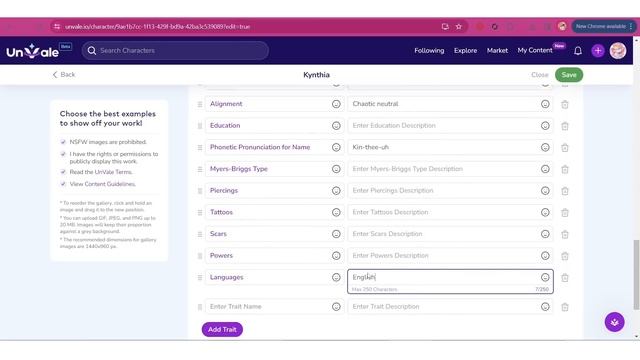
Task: Click the Enter Scars Description field
Action: click(x=451, y=234)
